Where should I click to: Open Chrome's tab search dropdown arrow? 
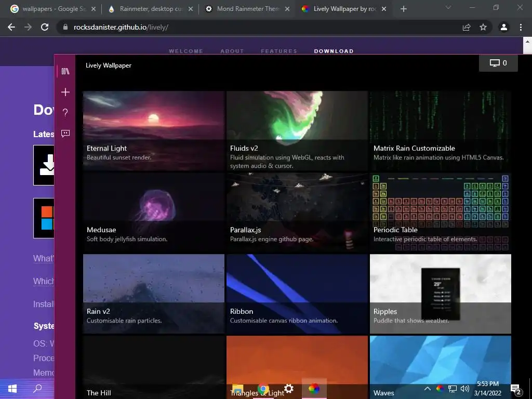tap(448, 7)
